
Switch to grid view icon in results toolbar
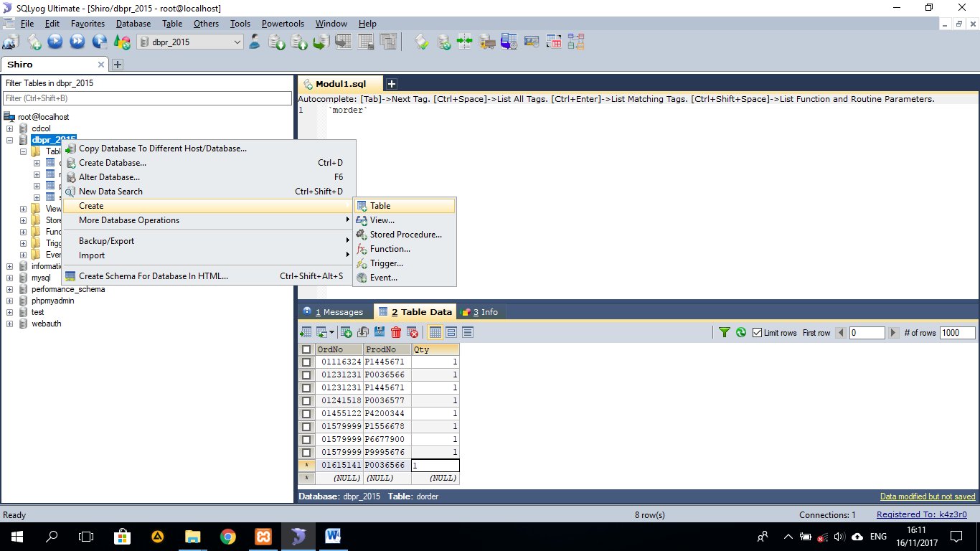point(435,332)
